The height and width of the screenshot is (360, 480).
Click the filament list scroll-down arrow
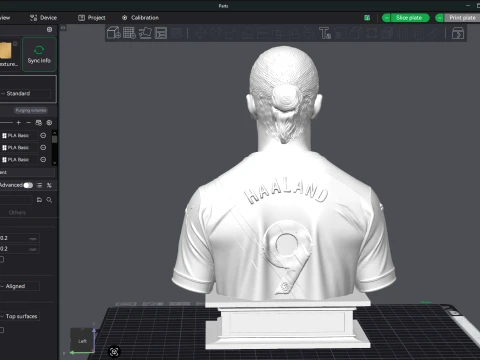55,163
